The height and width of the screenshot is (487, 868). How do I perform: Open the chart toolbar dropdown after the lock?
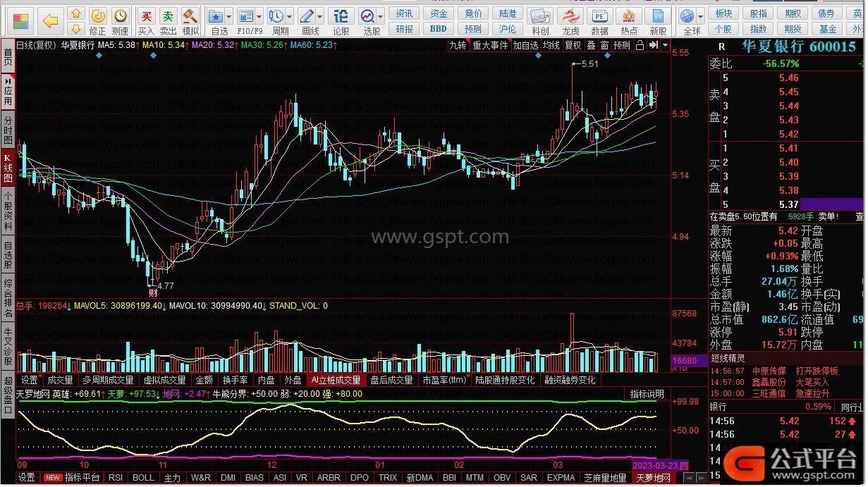tap(664, 45)
